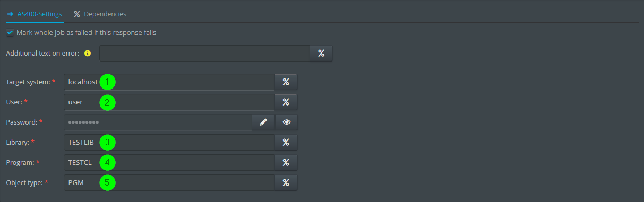644x202 pixels.
Task: Click the percent button next to Target system
Action: tap(286, 82)
